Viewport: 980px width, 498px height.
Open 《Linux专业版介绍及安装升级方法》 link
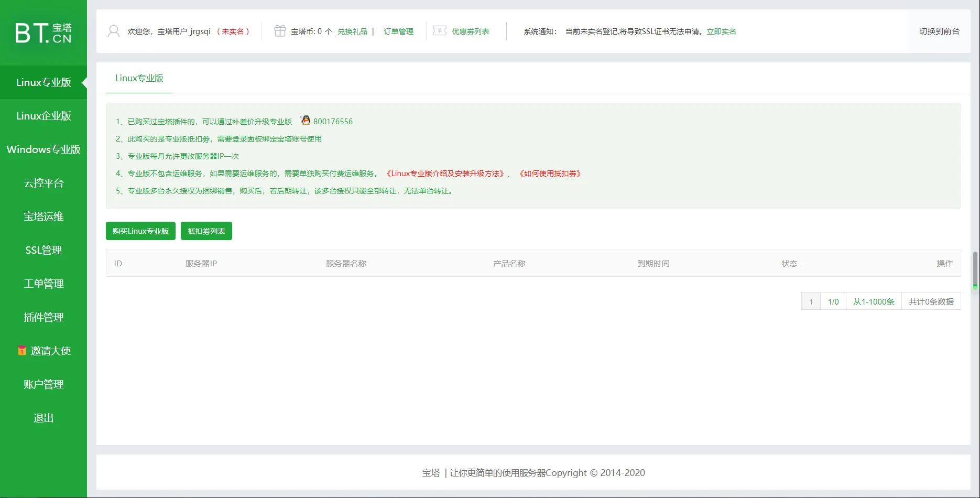(444, 173)
